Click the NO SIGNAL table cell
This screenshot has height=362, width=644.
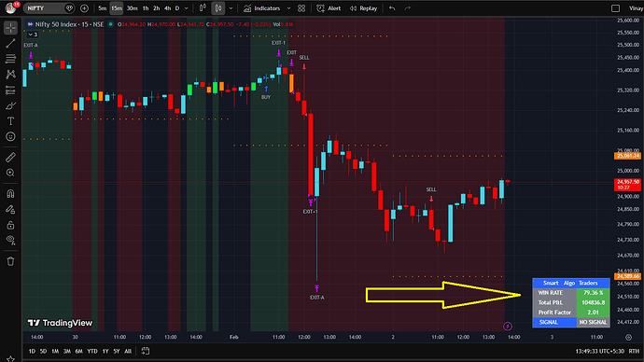pos(593,323)
